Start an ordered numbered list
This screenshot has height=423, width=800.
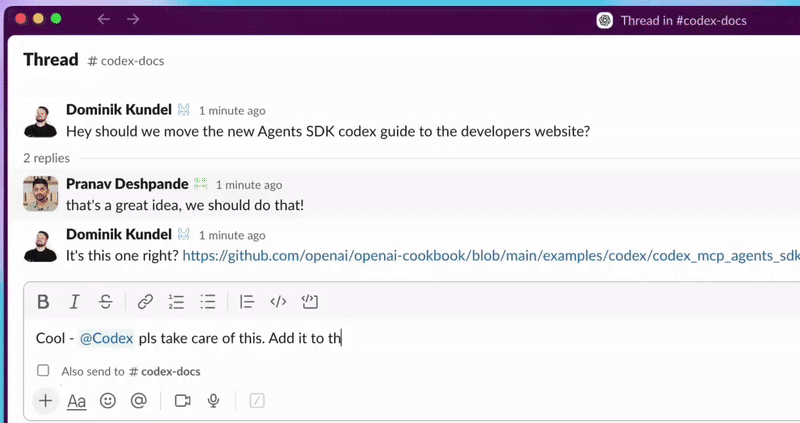(177, 302)
